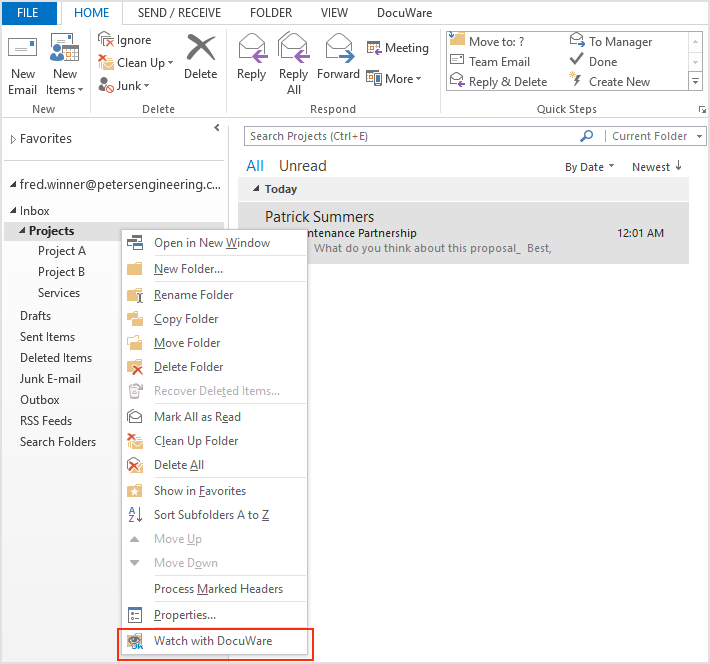The width and height of the screenshot is (710, 664).
Task: Switch to the SEND / RECEIVE tab
Action: (180, 13)
